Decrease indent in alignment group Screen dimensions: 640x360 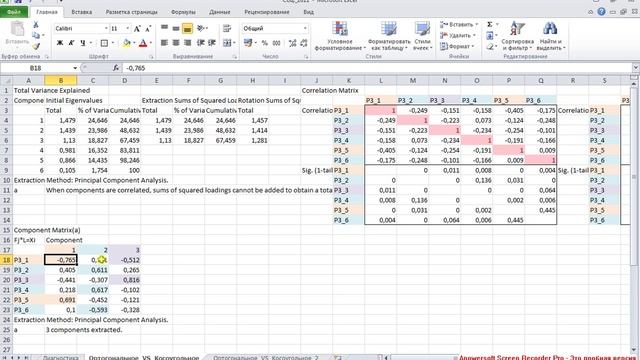click(x=200, y=42)
